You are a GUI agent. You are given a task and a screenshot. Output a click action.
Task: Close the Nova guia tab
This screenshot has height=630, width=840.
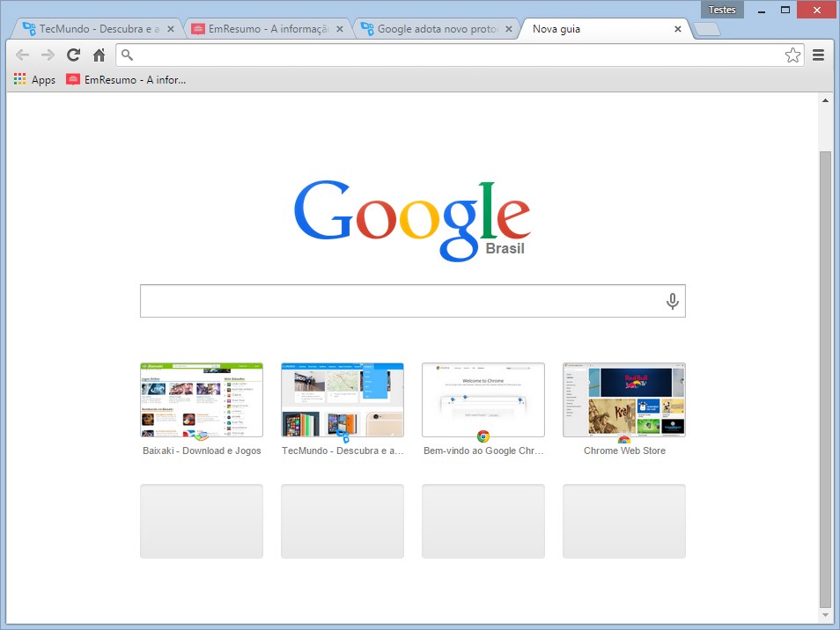678,29
